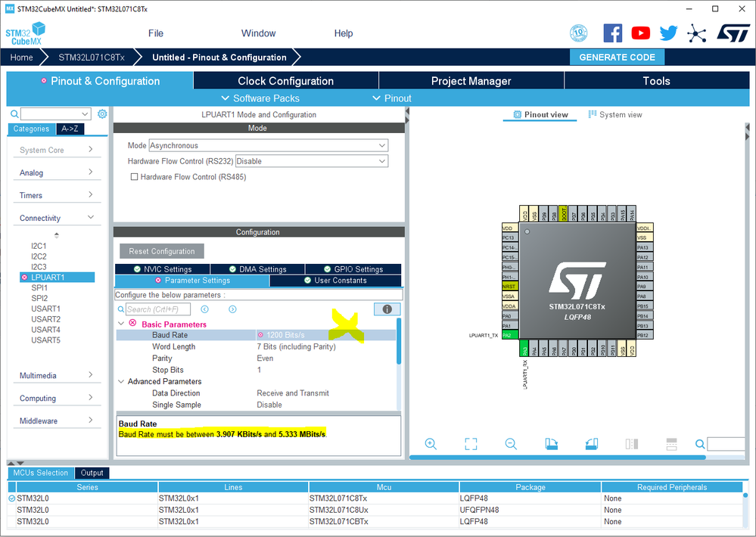The image size is (756, 537).
Task: Open the User Constants tab
Action: pos(335,281)
